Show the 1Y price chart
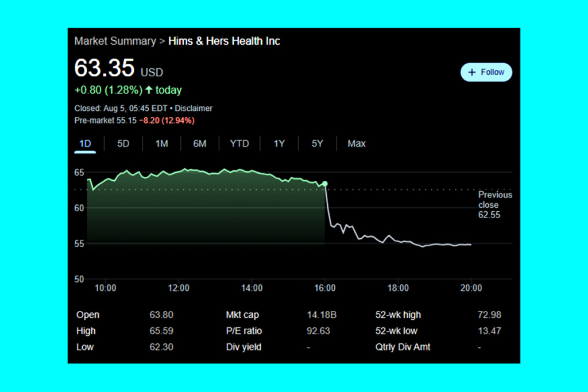This screenshot has height=392, width=588. 279,143
